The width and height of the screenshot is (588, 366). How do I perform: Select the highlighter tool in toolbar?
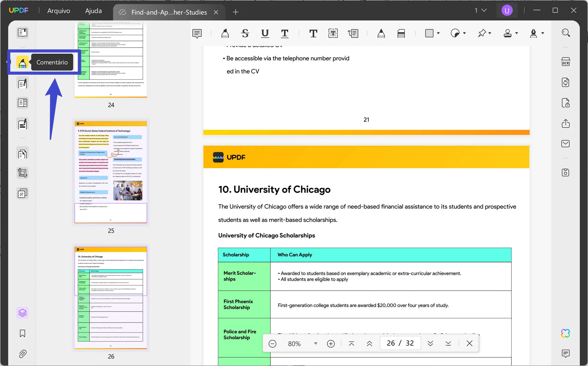pos(225,33)
